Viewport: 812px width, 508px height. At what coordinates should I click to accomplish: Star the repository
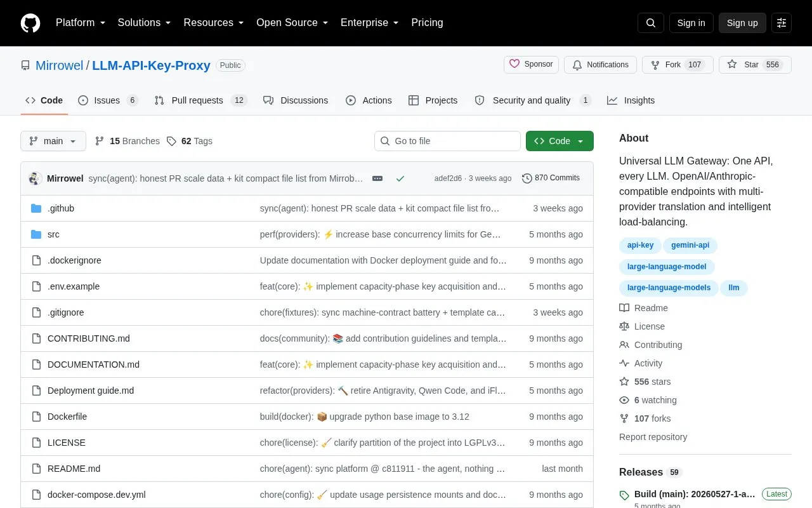click(x=755, y=65)
